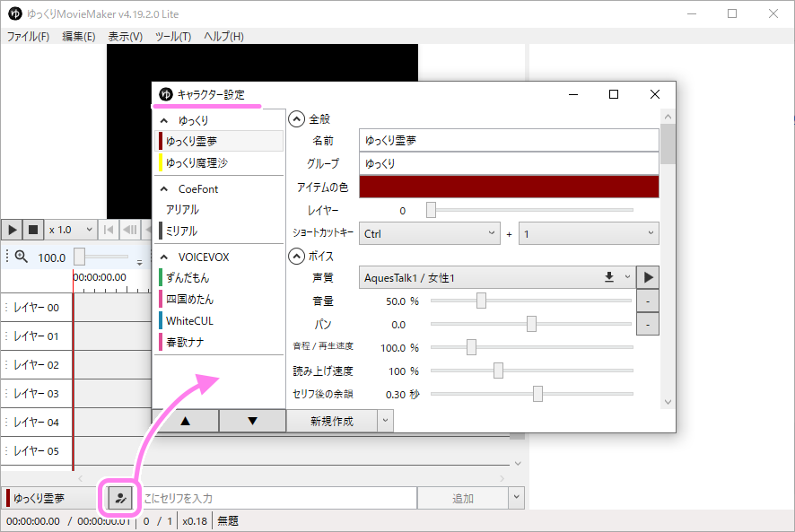Open the shortcut key number 1 dropdown

tap(589, 233)
